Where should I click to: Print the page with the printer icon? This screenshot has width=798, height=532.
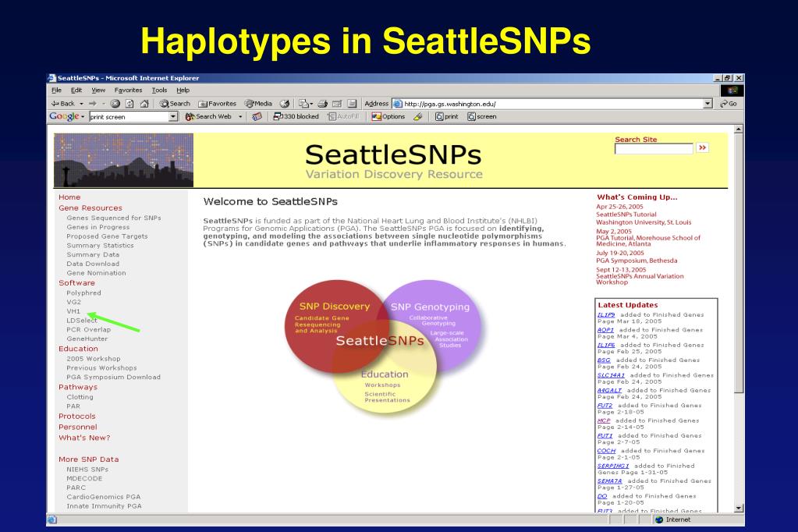click(323, 103)
